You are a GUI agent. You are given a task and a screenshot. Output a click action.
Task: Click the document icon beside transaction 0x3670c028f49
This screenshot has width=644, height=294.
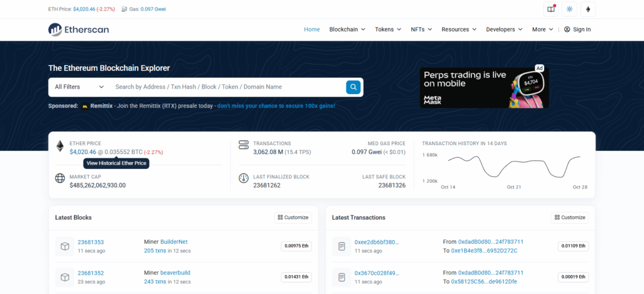341,277
